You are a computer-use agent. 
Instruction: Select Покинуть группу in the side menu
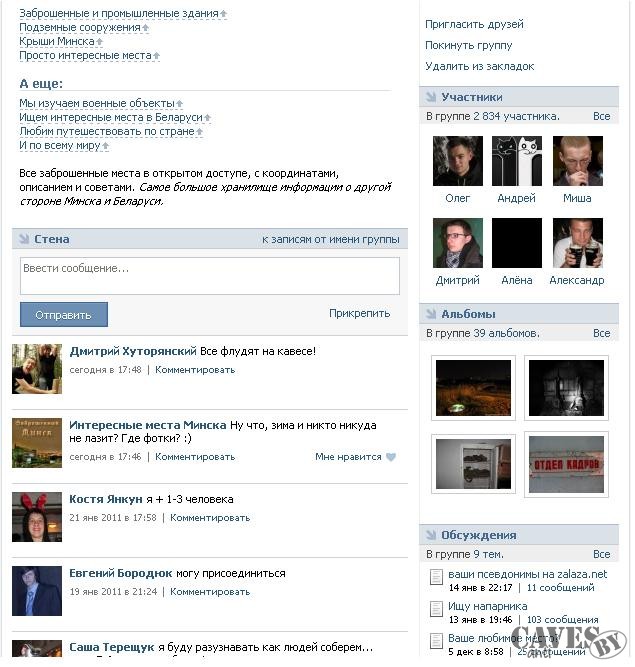[x=470, y=46]
